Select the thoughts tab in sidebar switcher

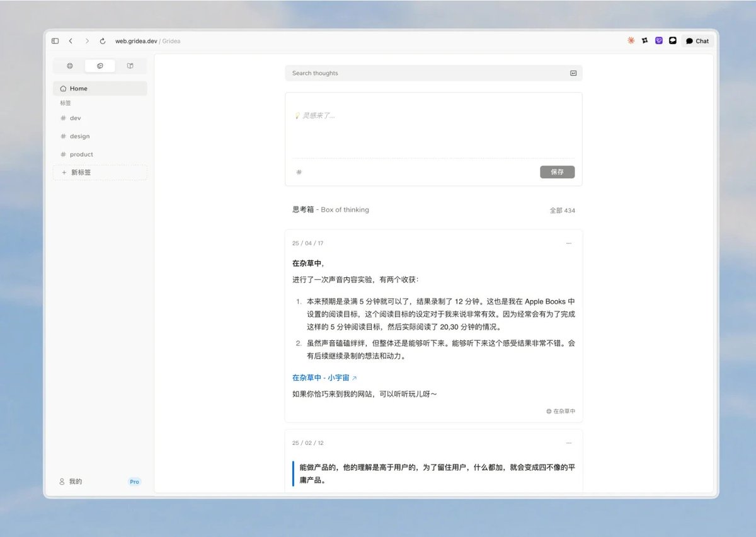pyautogui.click(x=100, y=66)
